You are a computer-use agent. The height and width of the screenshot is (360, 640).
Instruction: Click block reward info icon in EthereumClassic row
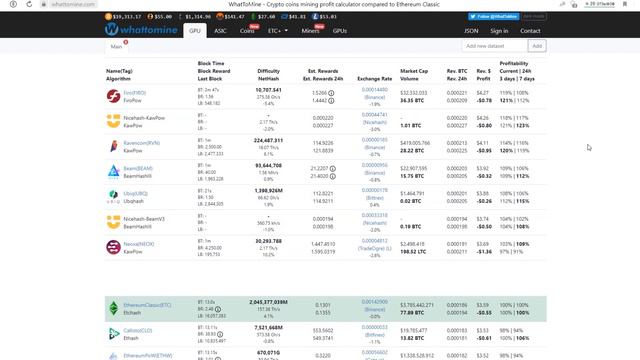(x=218, y=309)
